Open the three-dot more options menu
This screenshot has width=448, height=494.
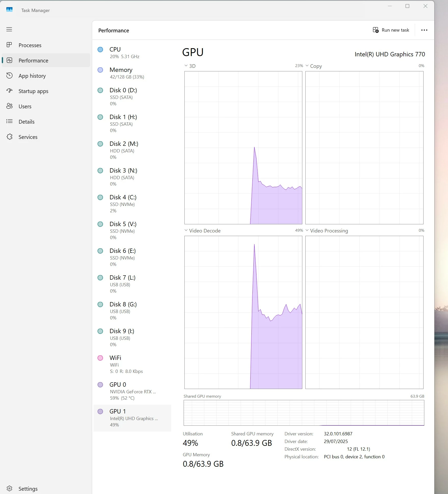tap(424, 30)
